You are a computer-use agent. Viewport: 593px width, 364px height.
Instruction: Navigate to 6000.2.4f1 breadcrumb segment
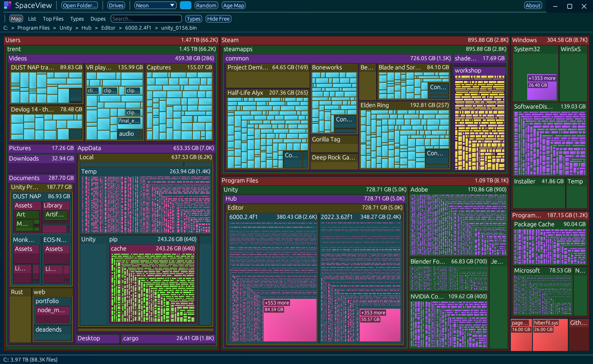coord(138,28)
